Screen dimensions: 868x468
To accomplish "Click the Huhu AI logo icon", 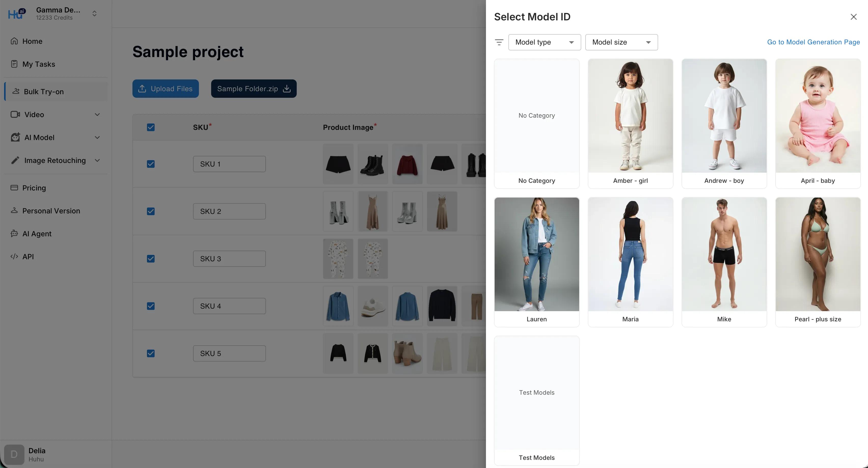I will click(x=17, y=13).
